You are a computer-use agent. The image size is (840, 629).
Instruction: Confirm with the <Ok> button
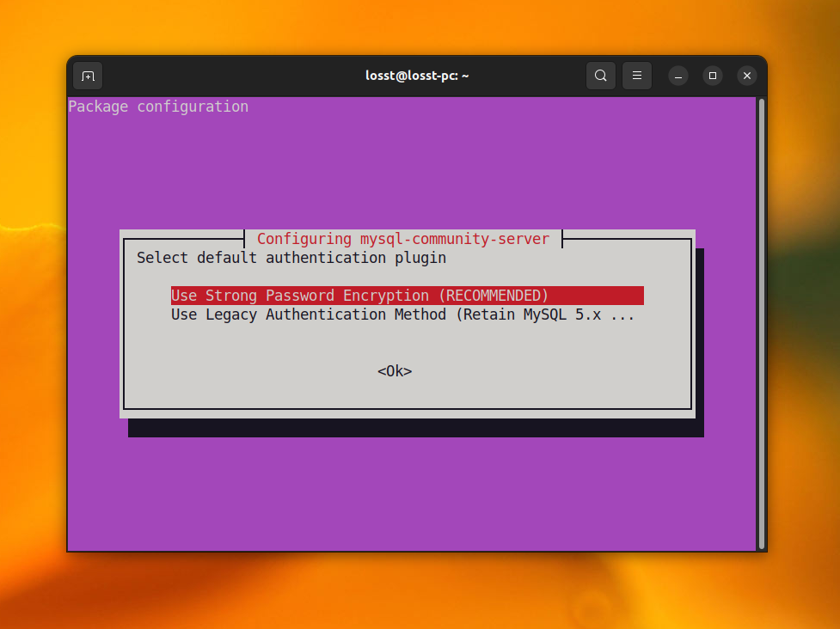point(395,371)
